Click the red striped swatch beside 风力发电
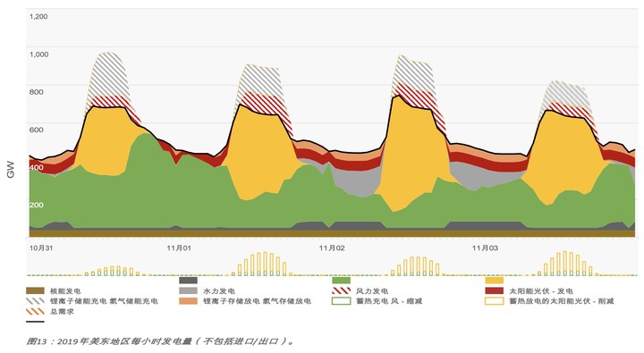Screen dimensions: 644x353 [342, 290]
